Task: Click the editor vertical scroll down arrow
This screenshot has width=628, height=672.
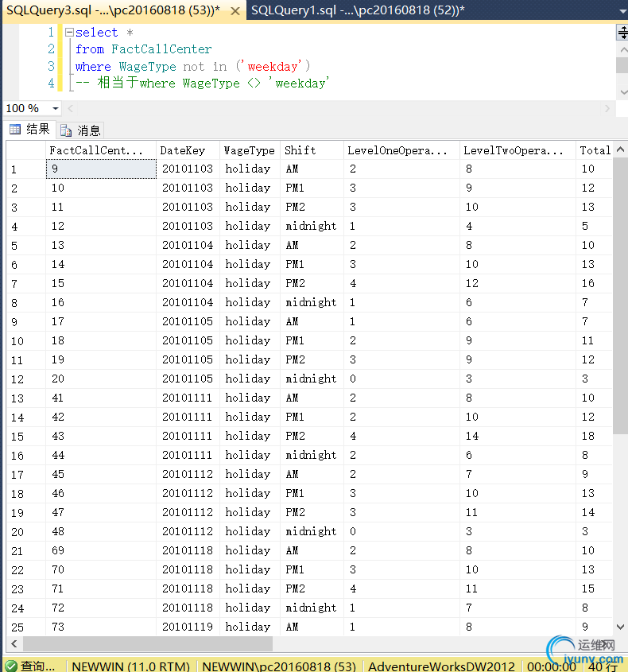Action: (623, 92)
